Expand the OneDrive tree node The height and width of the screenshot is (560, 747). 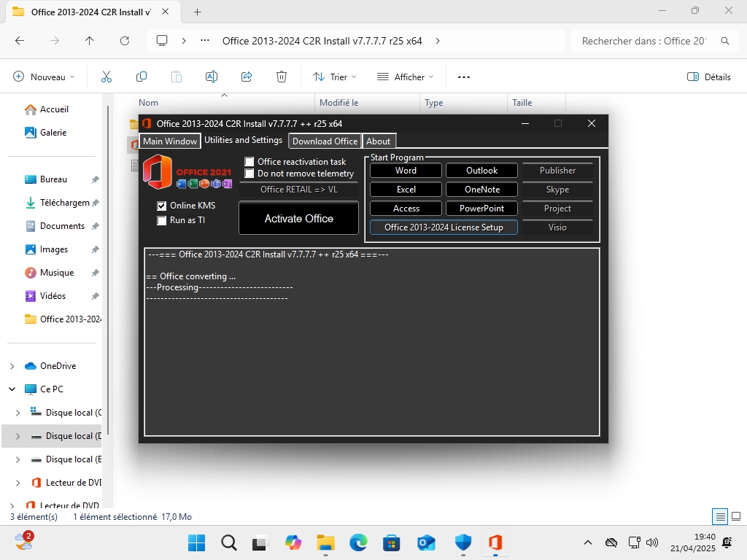tap(13, 366)
